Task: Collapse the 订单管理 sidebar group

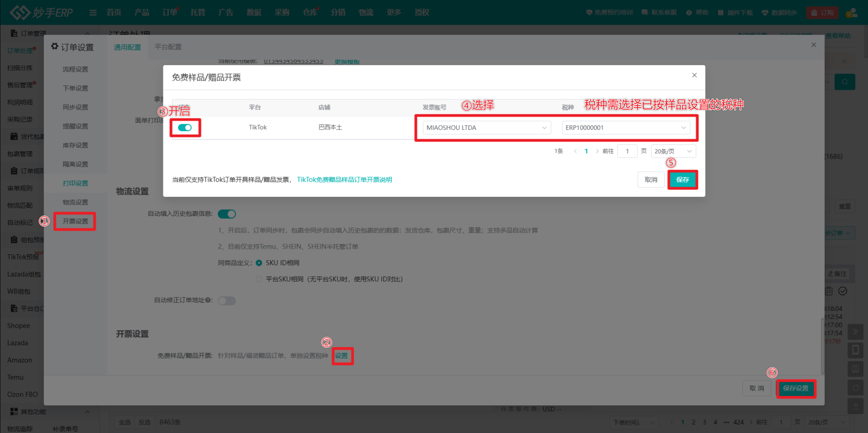Action: [87, 33]
